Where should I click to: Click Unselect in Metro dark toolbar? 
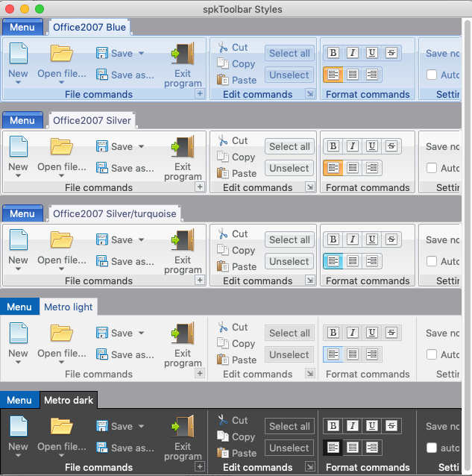coord(289,448)
